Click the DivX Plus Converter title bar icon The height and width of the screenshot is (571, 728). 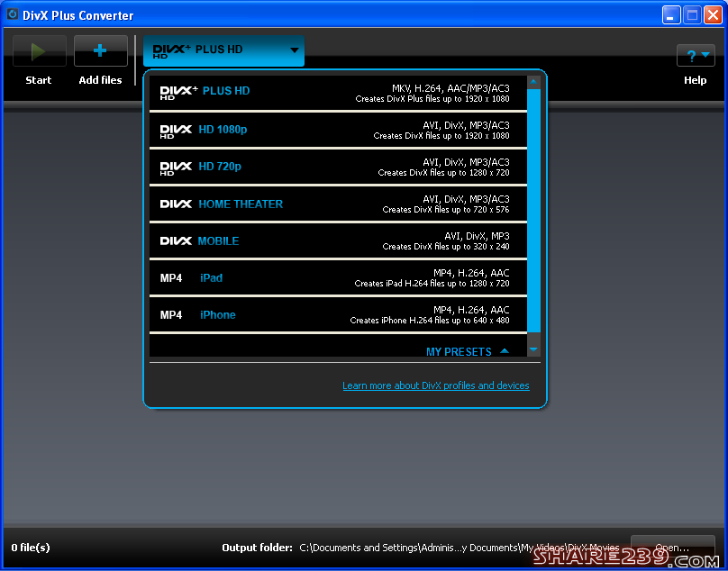[x=12, y=14]
